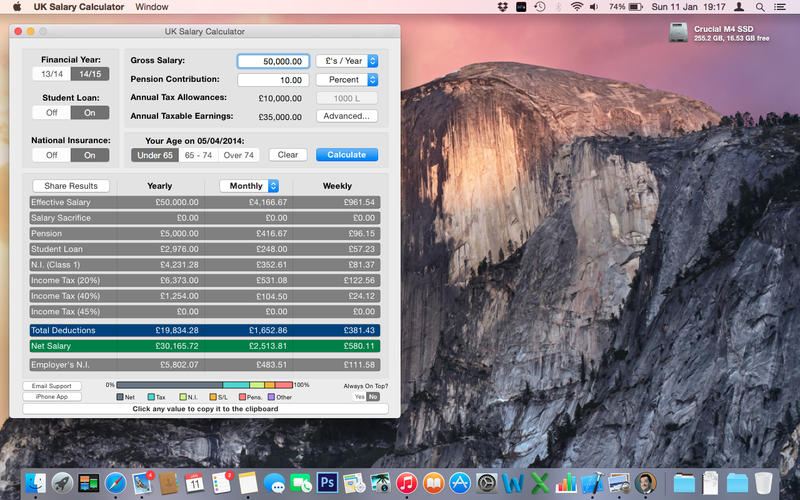
Task: Open the Monthly column period dropdown
Action: pos(249,186)
